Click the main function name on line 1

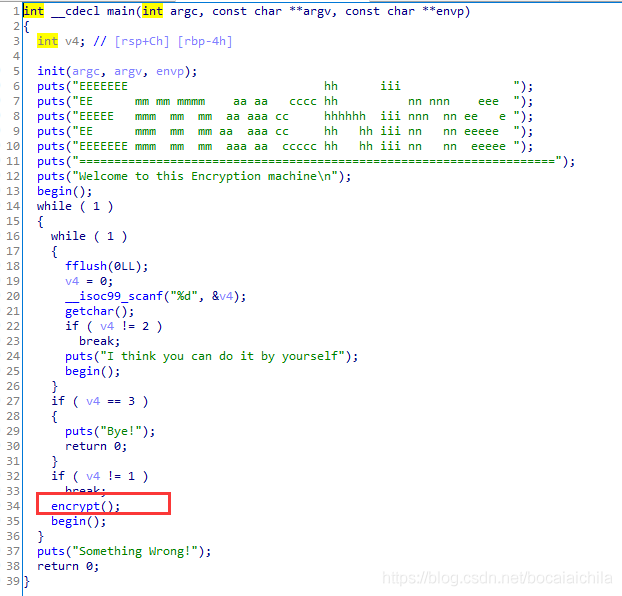(x=121, y=11)
